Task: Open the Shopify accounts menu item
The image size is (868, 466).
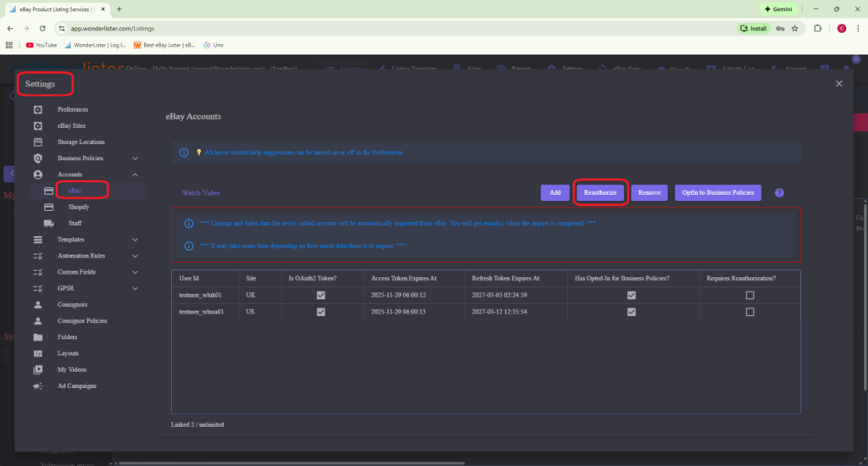Action: click(x=79, y=207)
